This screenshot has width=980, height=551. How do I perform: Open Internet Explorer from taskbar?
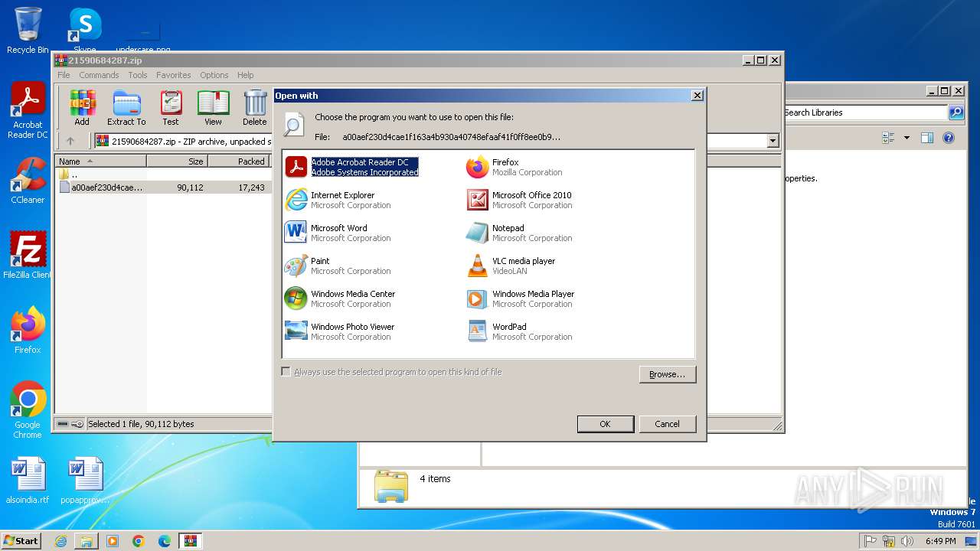(x=60, y=541)
